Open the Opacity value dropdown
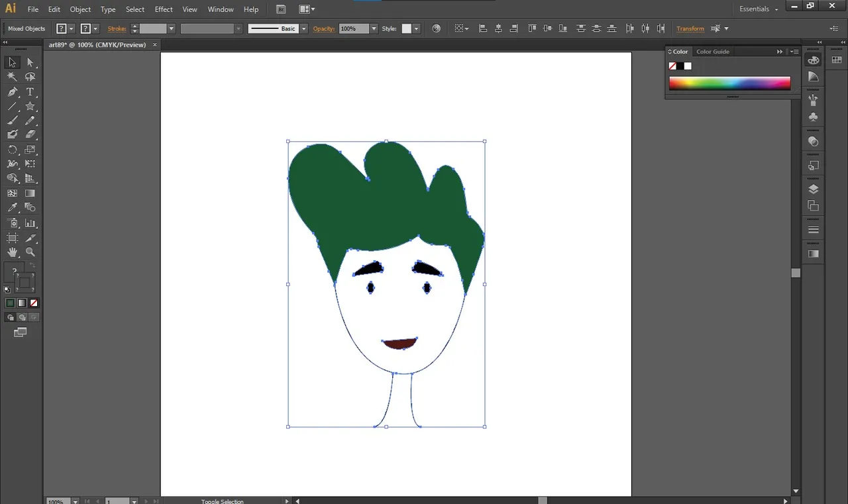 pos(374,28)
